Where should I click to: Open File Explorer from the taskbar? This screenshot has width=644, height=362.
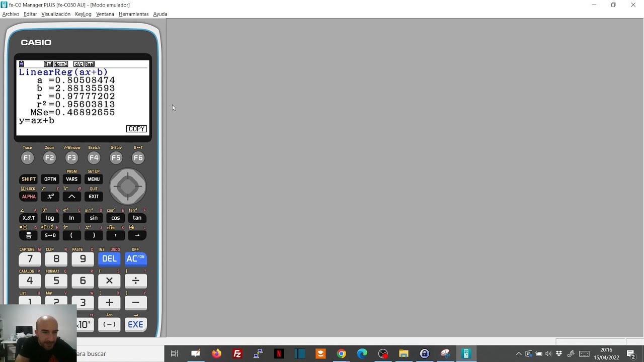click(404, 354)
